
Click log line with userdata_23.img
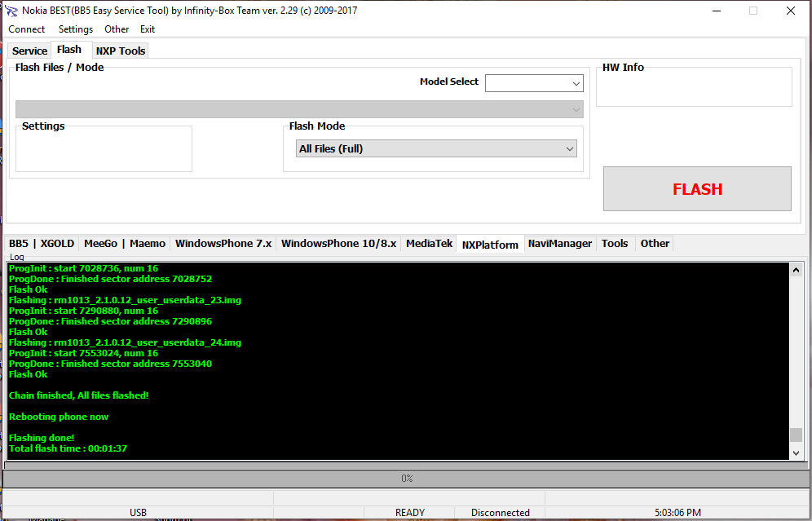(x=125, y=300)
